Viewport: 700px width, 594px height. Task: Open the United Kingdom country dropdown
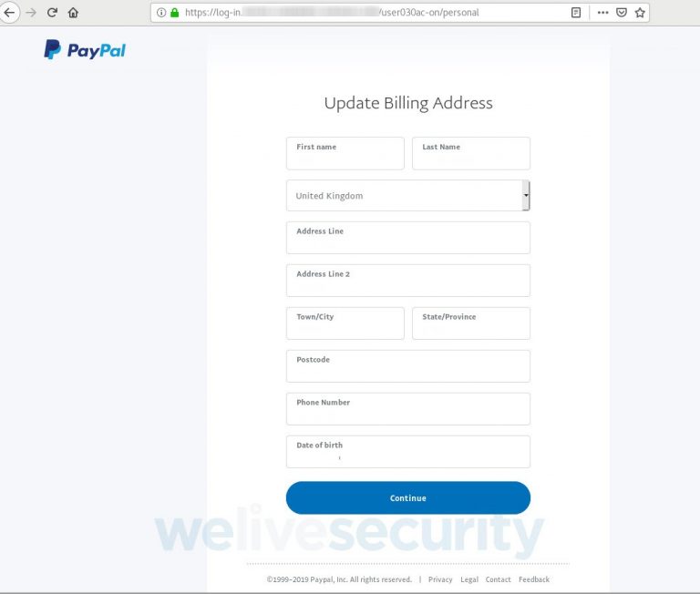point(408,196)
